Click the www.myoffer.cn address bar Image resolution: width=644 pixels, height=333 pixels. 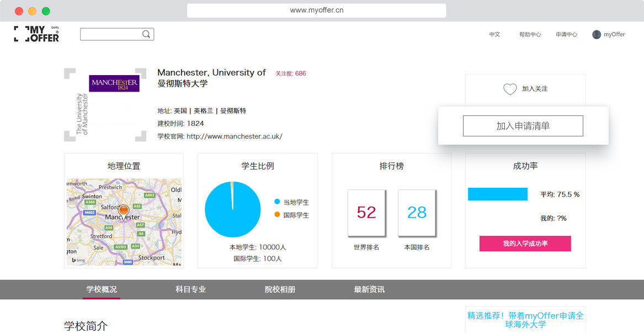coord(317,10)
